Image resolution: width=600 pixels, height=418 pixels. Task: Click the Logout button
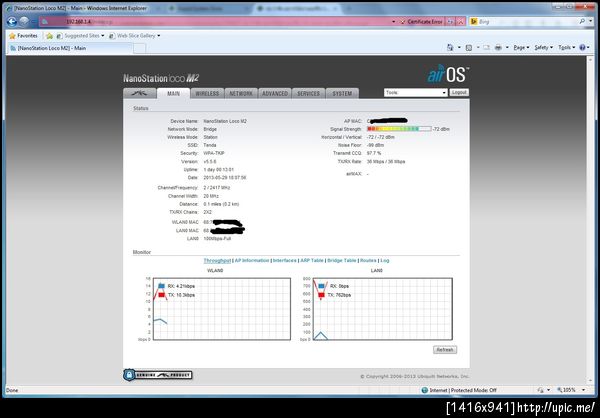click(x=459, y=93)
